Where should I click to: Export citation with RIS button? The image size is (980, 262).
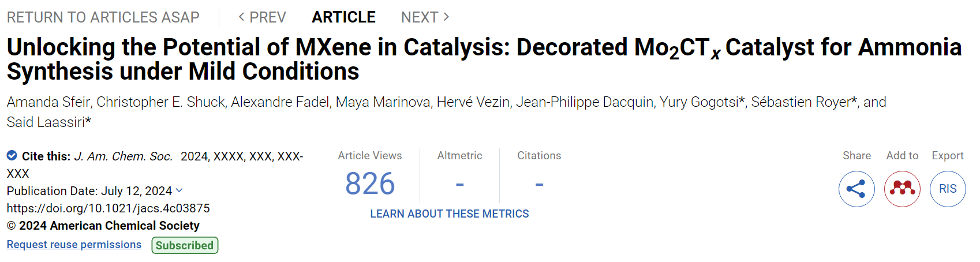pyautogui.click(x=948, y=189)
